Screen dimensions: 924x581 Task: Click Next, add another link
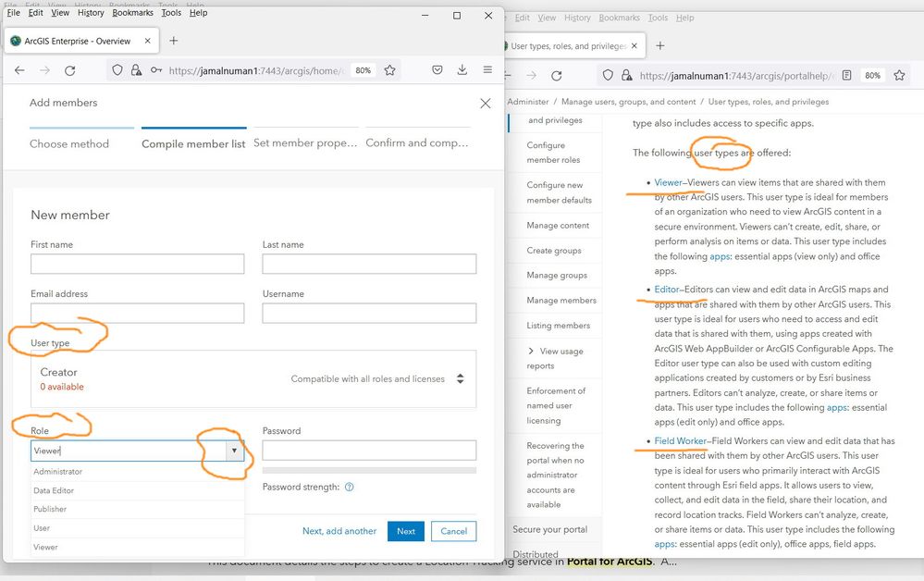[339, 531]
